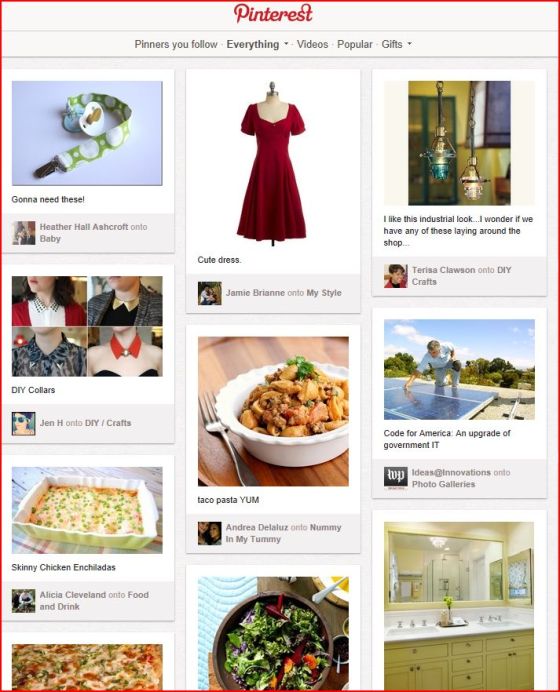The image size is (560, 692).
Task: Open the taco pasta pin image
Action: tap(273, 411)
